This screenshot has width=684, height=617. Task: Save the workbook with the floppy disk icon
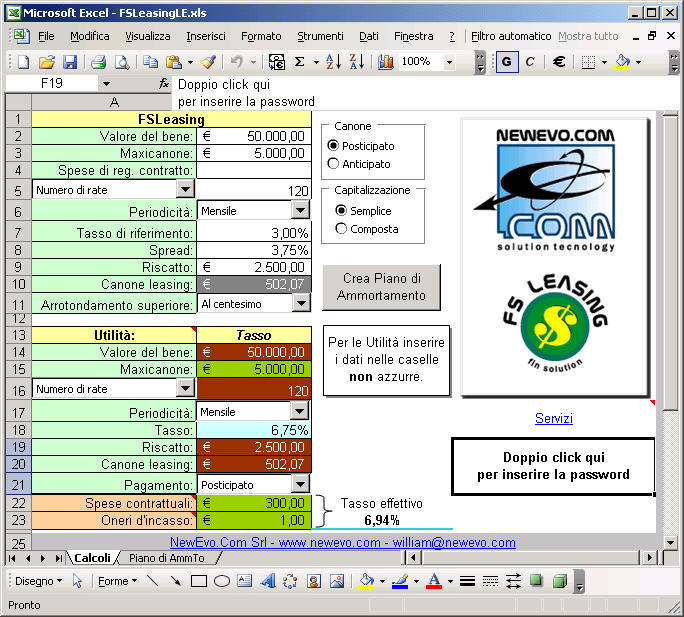[70, 62]
